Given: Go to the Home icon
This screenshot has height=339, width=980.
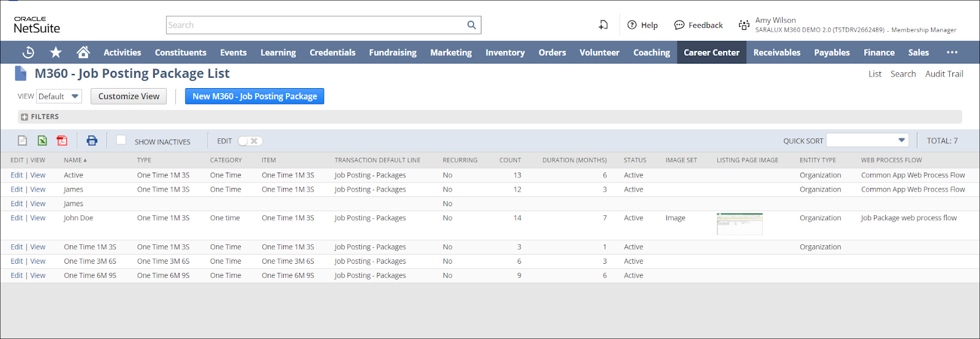Looking at the screenshot, I should [x=83, y=53].
